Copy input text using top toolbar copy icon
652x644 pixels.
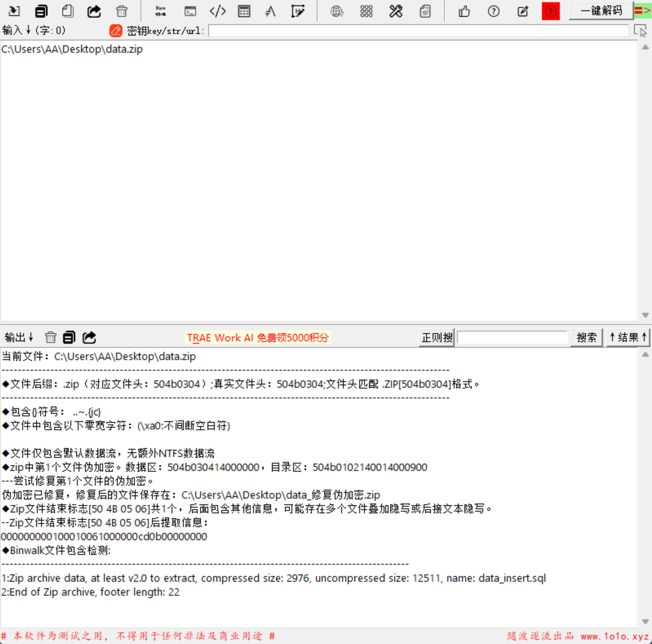[41, 11]
